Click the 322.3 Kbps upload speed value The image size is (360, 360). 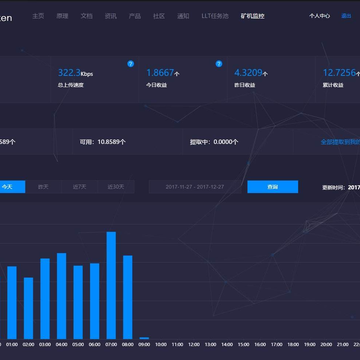coord(75,73)
